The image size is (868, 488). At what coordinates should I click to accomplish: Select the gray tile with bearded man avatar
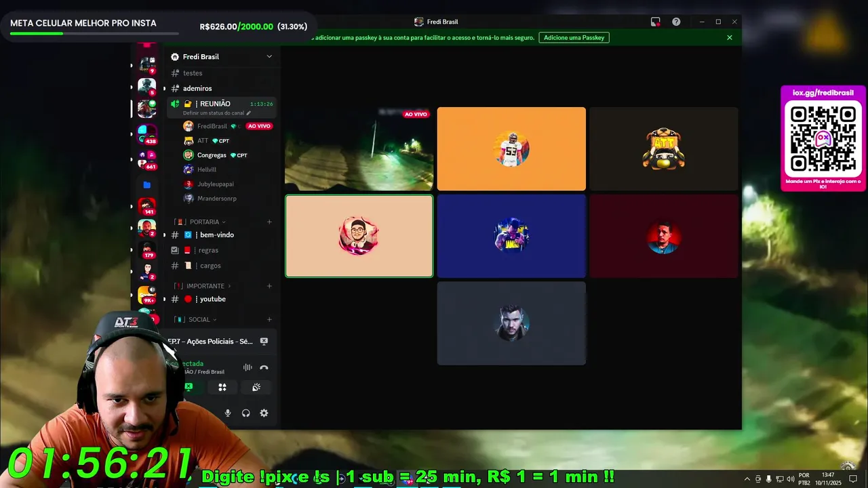[x=511, y=323]
